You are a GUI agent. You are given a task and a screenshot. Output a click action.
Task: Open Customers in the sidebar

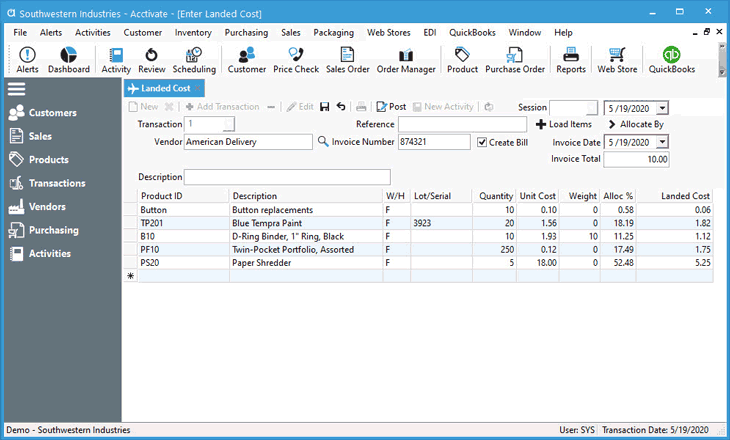click(x=42, y=113)
